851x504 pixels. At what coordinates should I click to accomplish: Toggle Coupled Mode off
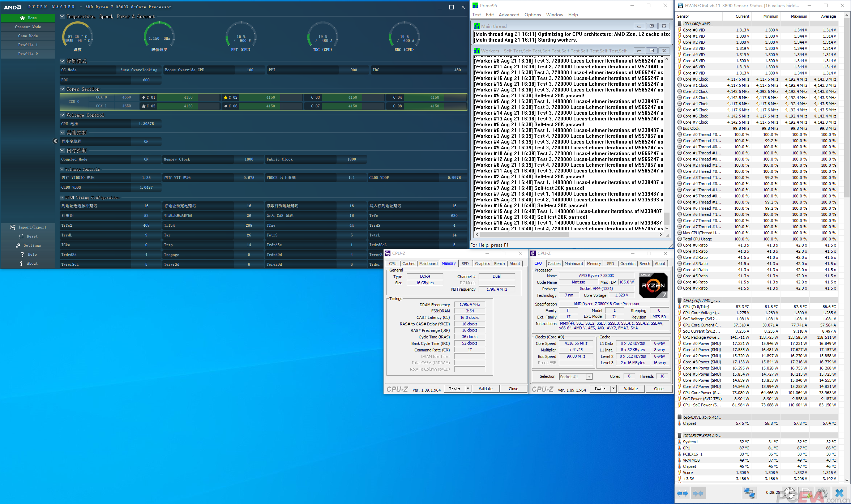[x=146, y=159]
